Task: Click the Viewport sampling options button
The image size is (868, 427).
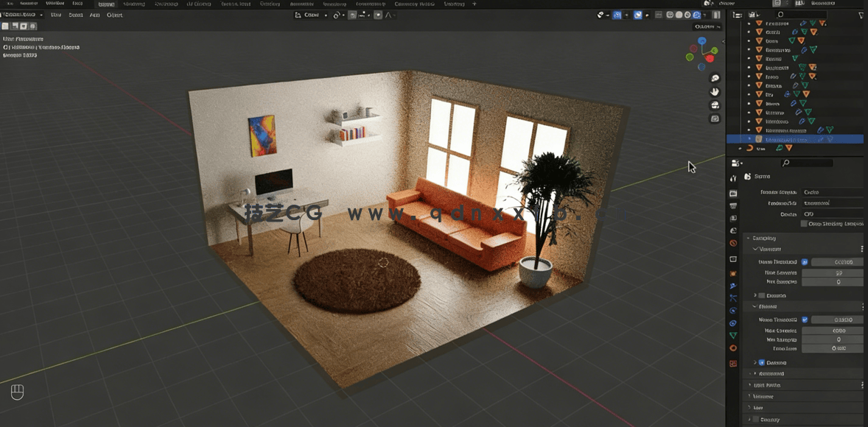Action: 862,249
